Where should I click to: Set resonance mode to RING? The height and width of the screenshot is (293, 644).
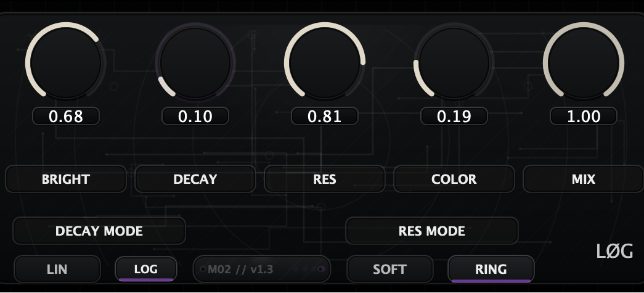click(x=491, y=269)
